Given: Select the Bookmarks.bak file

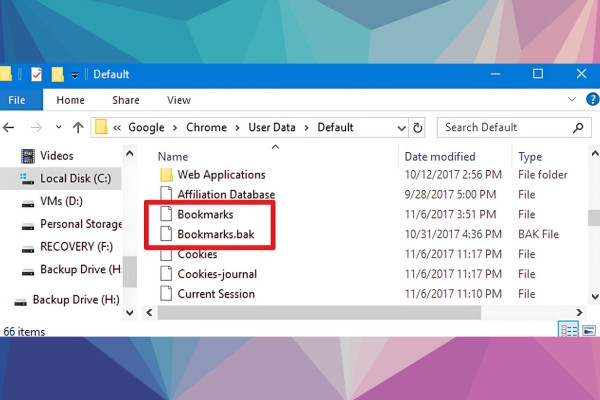Looking at the screenshot, I should 216,234.
